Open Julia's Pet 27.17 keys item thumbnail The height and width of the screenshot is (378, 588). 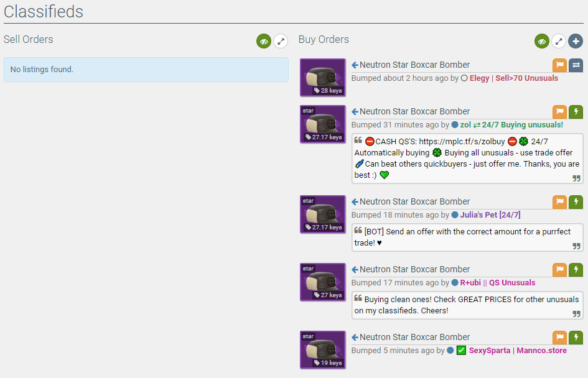322,214
